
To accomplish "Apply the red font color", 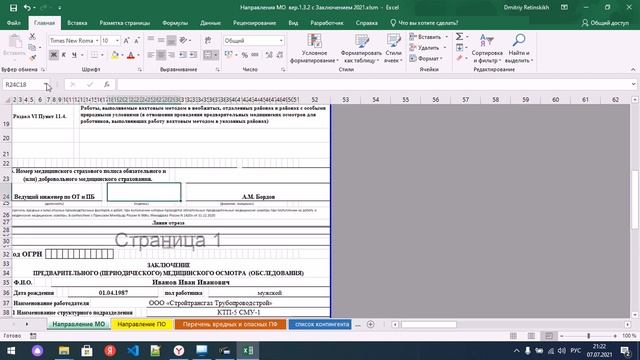I will tap(131, 55).
